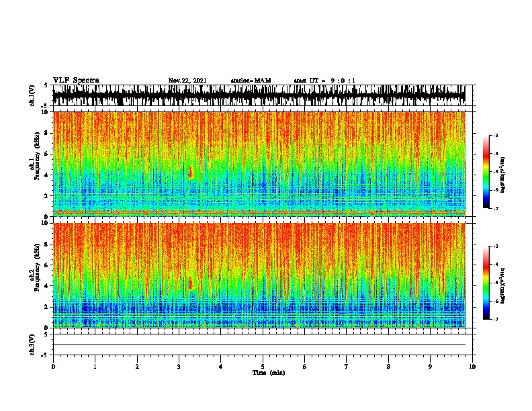This screenshot has height=411, width=532.
Task: Click time axis tick label "8"
Action: 388,367
